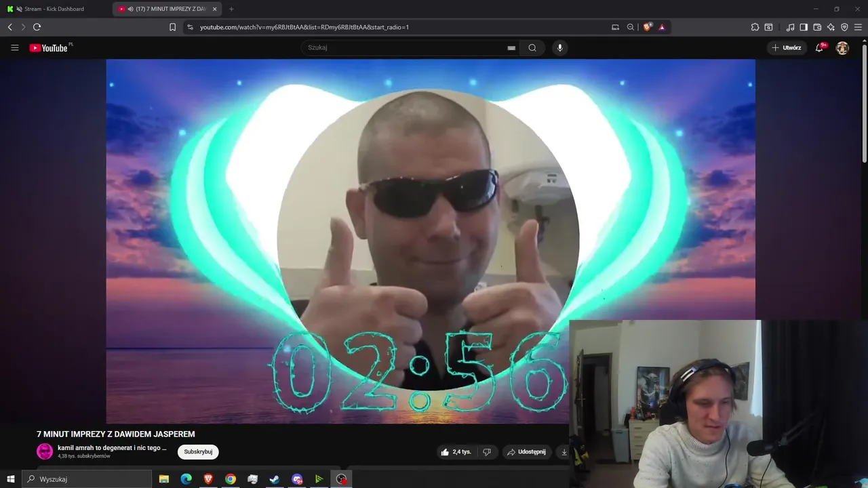This screenshot has width=868, height=488.
Task: Open File Explorer from the taskbar
Action: (164, 479)
